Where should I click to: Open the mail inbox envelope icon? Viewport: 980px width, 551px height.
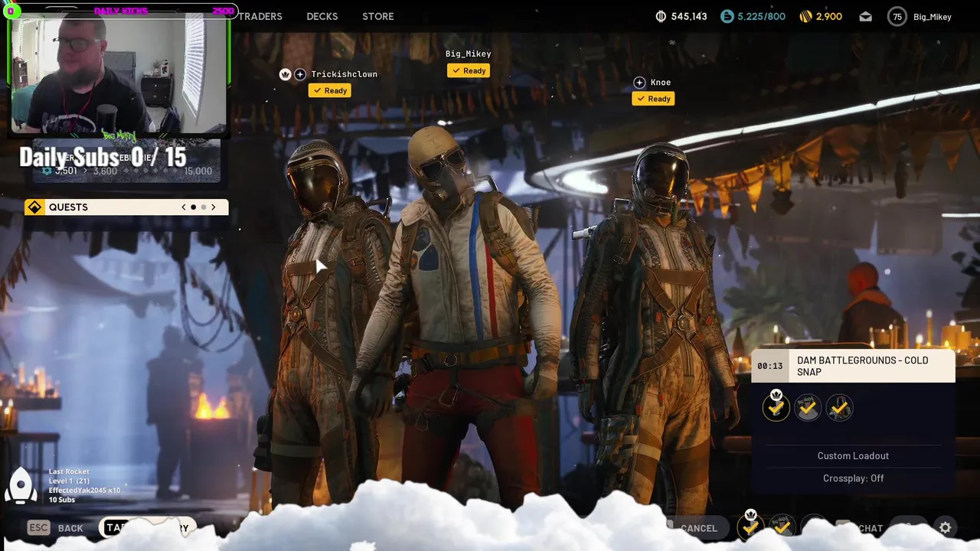866,16
